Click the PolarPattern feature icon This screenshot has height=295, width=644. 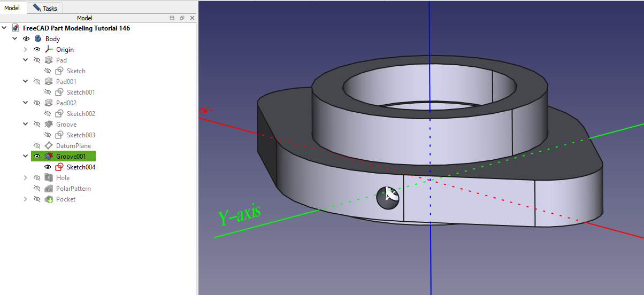click(49, 189)
